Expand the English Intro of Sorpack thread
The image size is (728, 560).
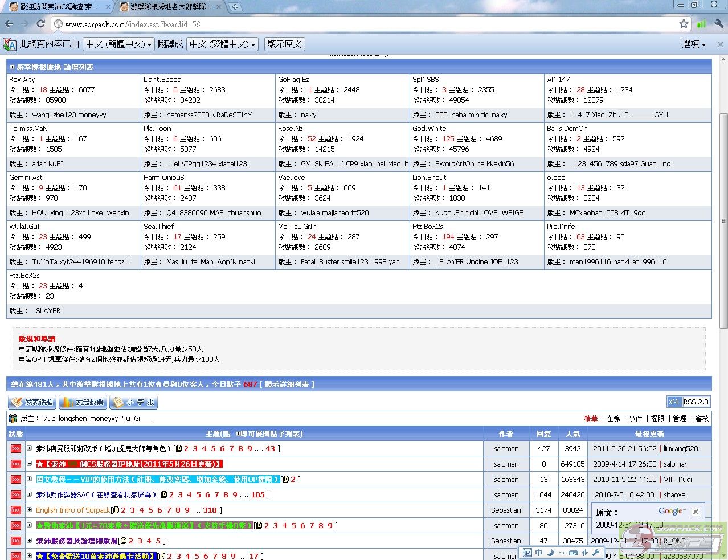30,510
